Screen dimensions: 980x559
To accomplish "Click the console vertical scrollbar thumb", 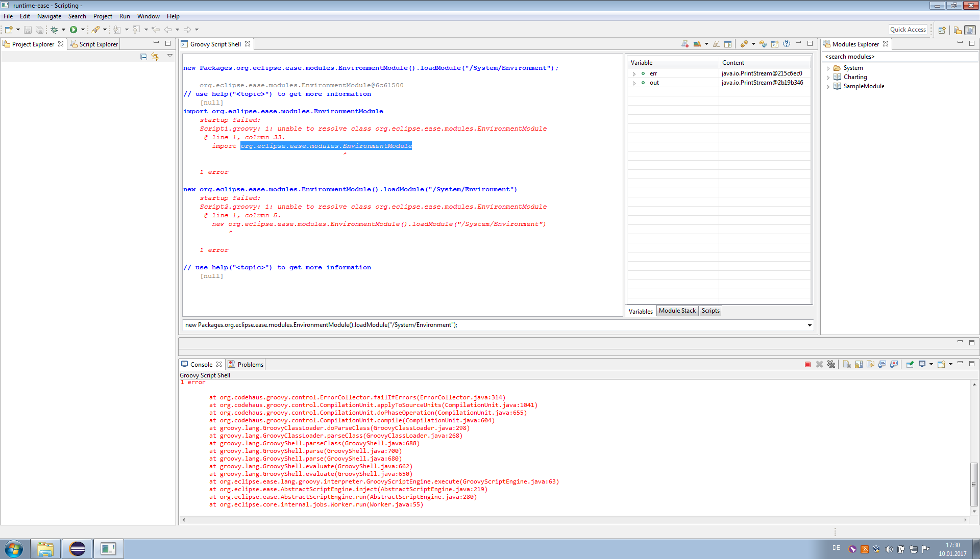I will (974, 484).
